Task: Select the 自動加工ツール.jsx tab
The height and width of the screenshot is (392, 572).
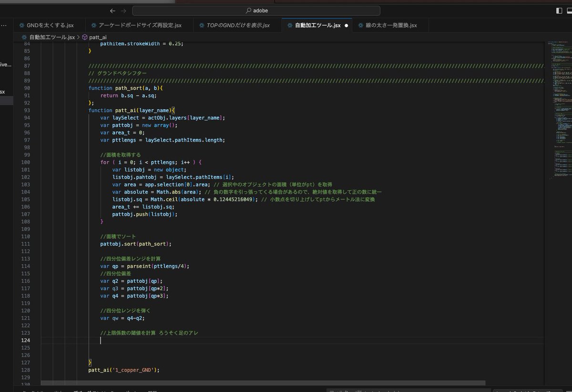Action: coord(317,25)
